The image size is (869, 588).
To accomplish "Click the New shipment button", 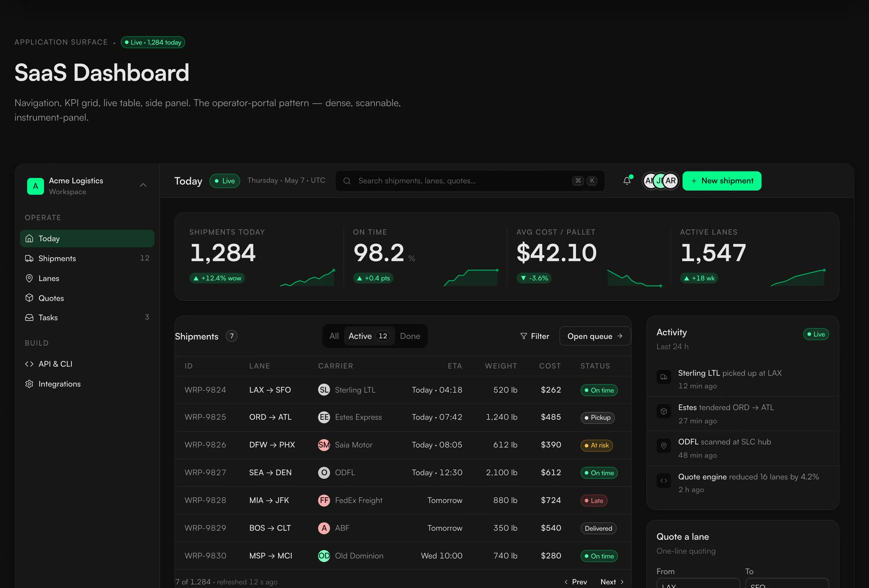I will pyautogui.click(x=722, y=181).
